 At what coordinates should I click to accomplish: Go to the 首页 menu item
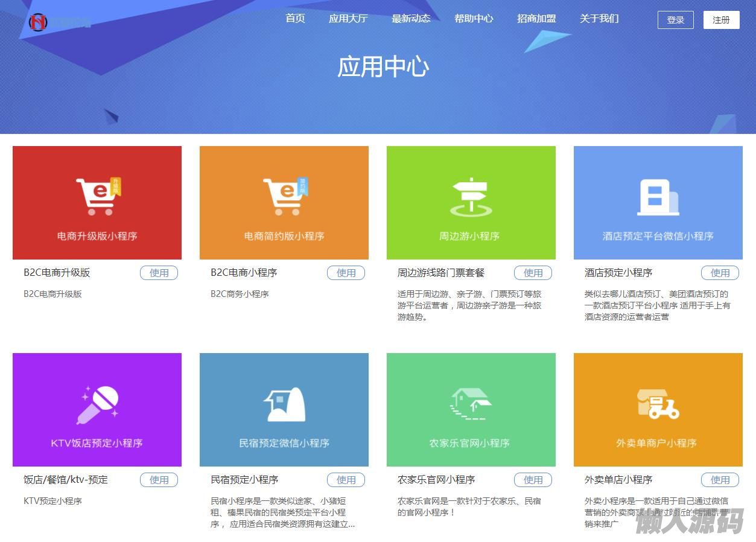click(x=295, y=19)
